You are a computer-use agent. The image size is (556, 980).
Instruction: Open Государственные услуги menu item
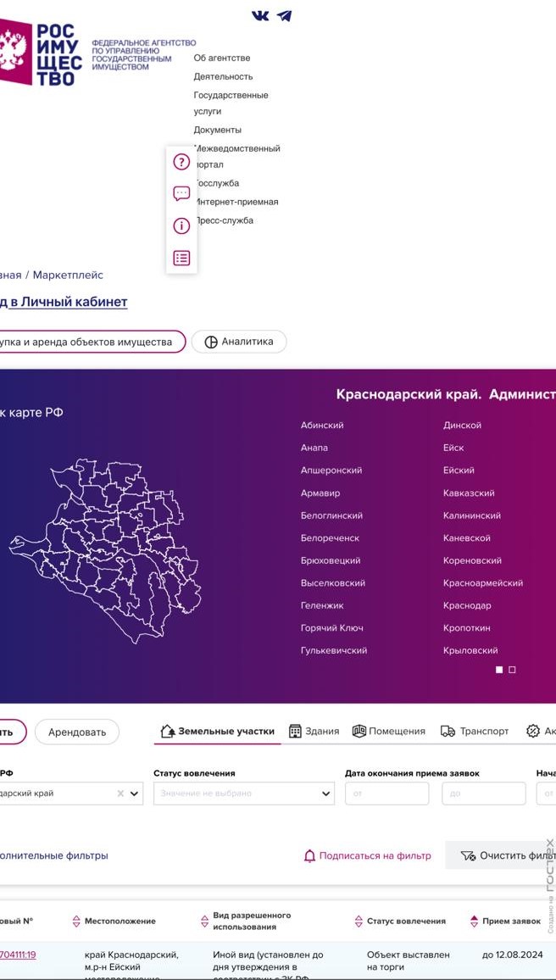231,103
